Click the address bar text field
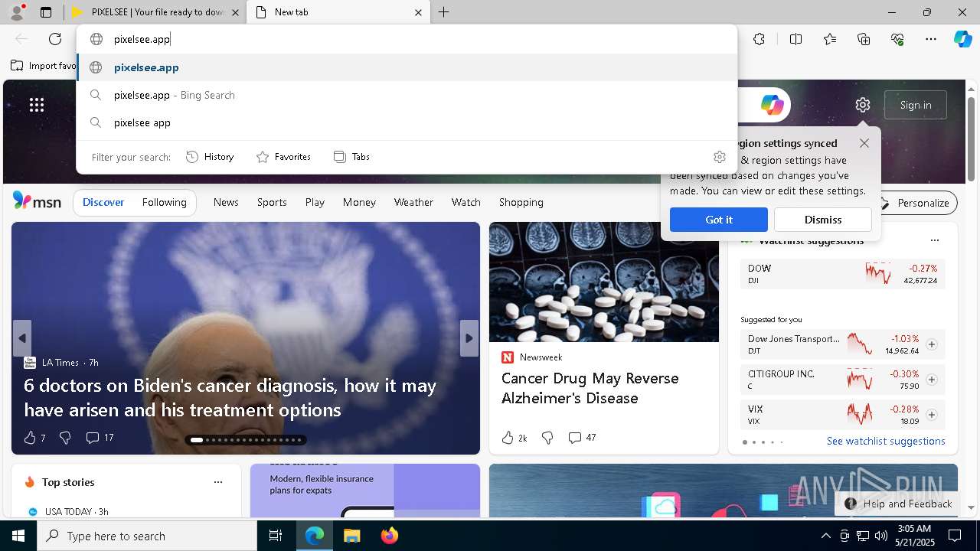 point(407,39)
